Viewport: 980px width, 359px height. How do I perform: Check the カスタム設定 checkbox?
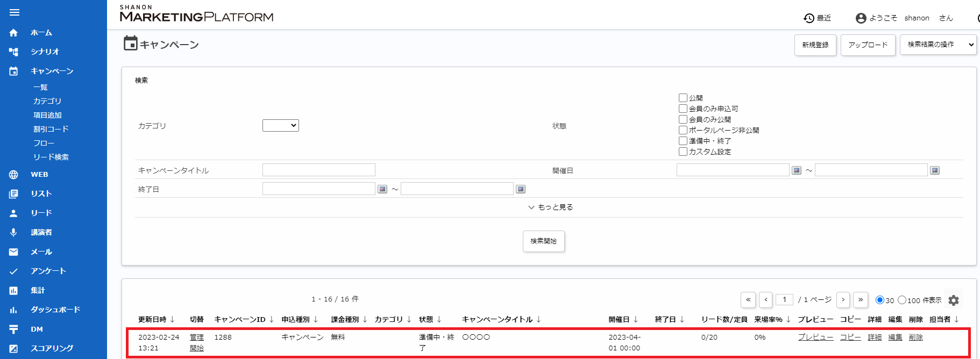pyautogui.click(x=683, y=152)
